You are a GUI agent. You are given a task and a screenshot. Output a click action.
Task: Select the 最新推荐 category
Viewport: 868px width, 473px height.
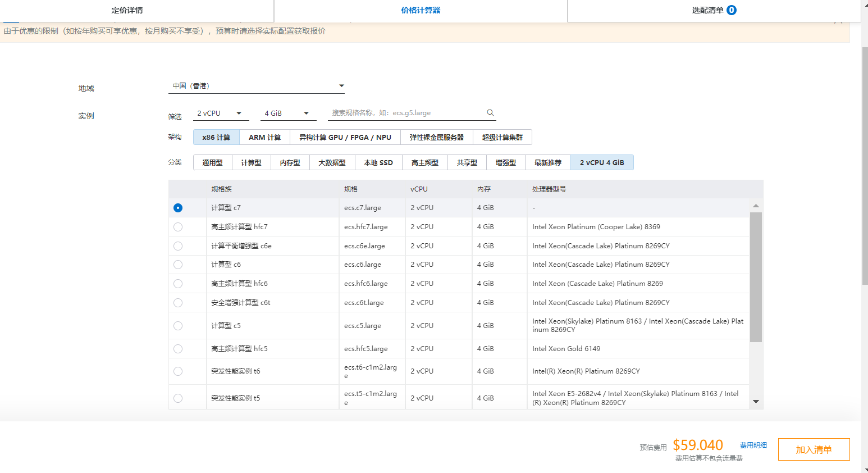click(548, 163)
